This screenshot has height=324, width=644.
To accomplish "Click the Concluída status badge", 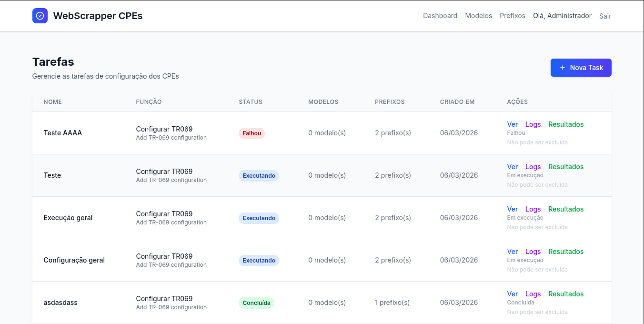I will pyautogui.click(x=256, y=303).
